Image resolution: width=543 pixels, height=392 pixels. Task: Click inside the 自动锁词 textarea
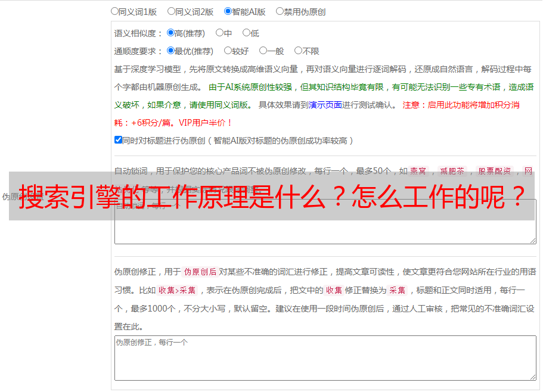coord(325,222)
